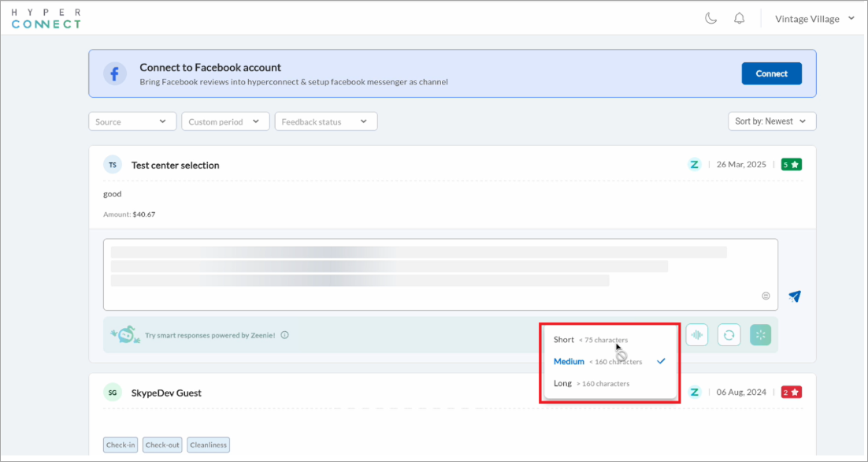868x462 pixels.
Task: Click the SkypeDev Guest reviewer name
Action: tap(166, 393)
